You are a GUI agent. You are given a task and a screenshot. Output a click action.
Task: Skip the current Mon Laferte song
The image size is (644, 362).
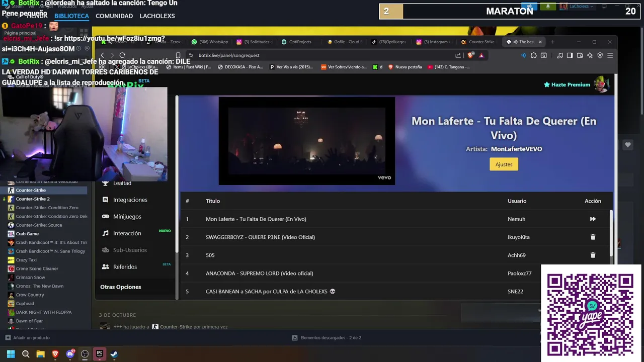point(593,219)
